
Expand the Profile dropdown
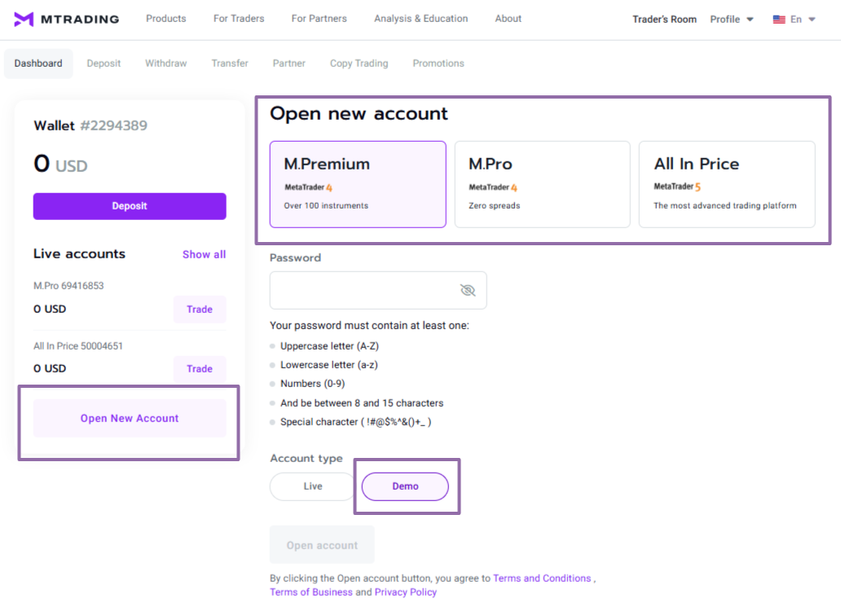click(x=732, y=20)
